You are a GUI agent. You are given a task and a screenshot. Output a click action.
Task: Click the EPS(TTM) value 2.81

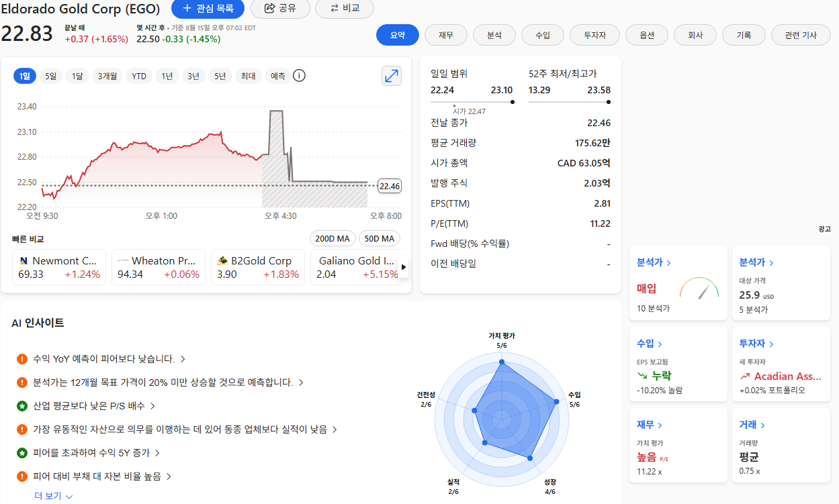click(x=602, y=203)
